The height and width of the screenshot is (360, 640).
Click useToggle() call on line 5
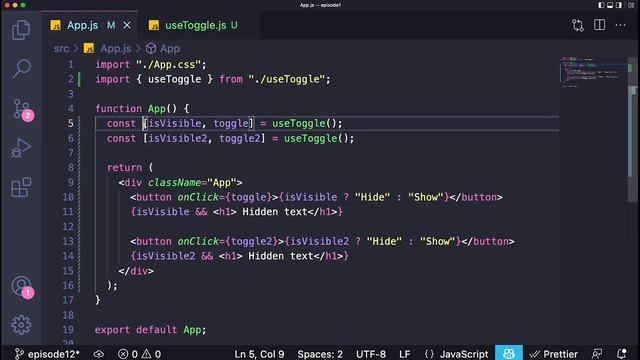pyautogui.click(x=304, y=123)
